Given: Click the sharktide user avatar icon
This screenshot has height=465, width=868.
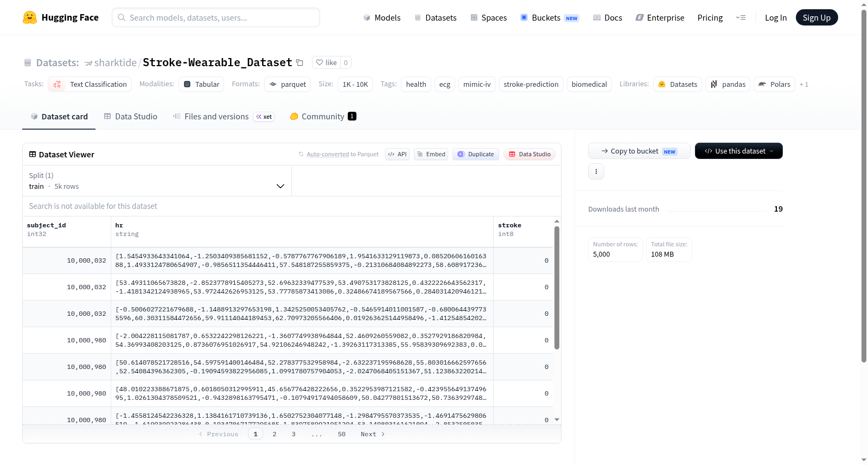Looking at the screenshot, I should click(x=88, y=63).
